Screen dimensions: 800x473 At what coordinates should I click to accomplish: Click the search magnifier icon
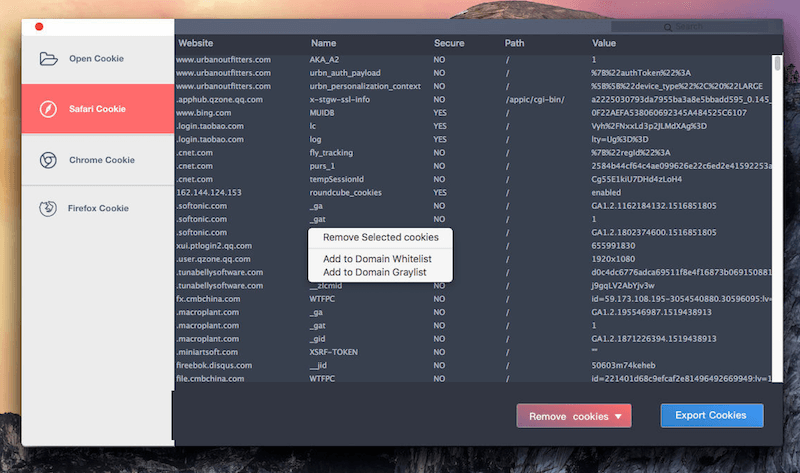[x=668, y=27]
